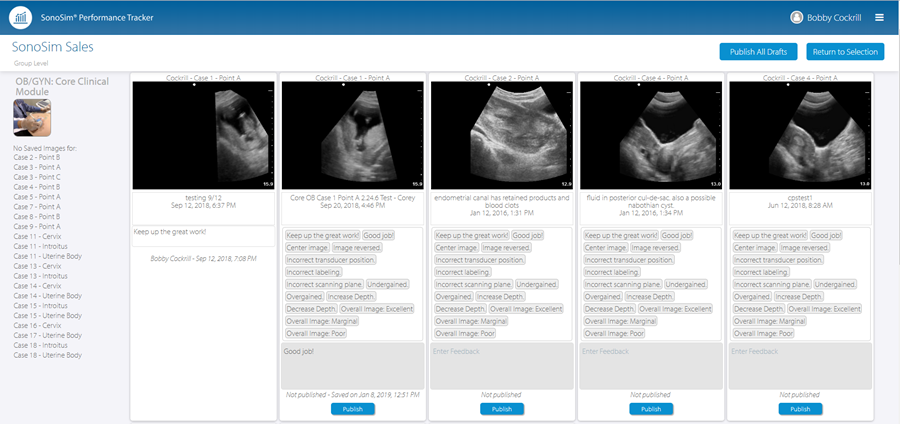This screenshot has width=900, height=424.
Task: Click the Return to Selection button
Action: [x=845, y=52]
